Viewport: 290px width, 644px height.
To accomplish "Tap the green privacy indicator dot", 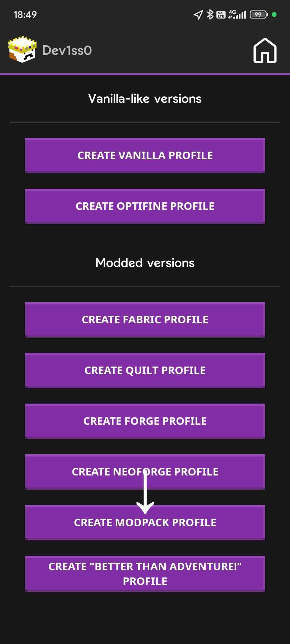I will click(x=274, y=14).
